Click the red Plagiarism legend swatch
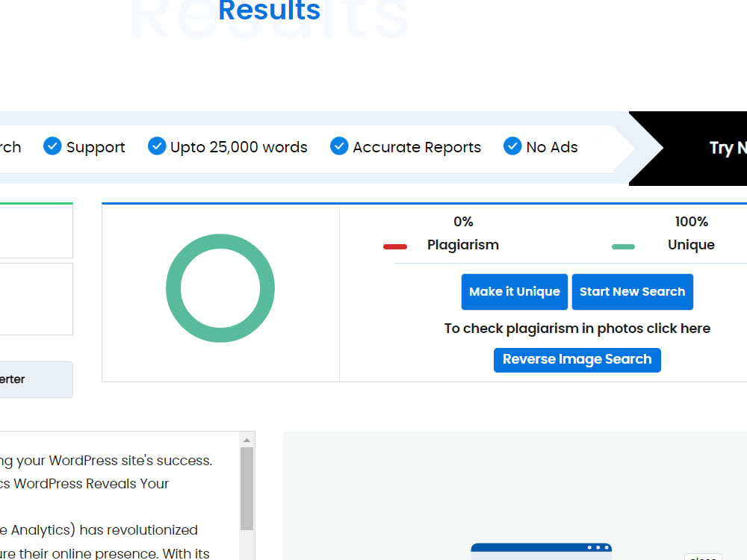Screen dimensions: 747x560 (x=395, y=246)
